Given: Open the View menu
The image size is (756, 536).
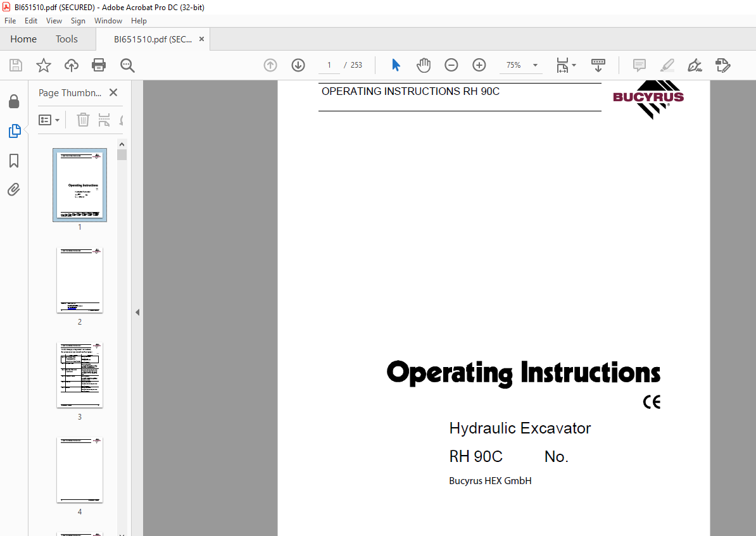Looking at the screenshot, I should (x=54, y=21).
